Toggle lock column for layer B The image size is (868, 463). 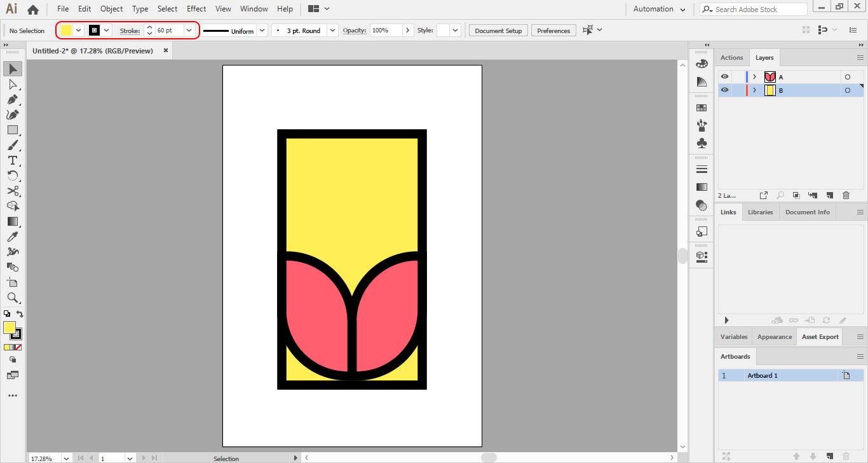738,90
